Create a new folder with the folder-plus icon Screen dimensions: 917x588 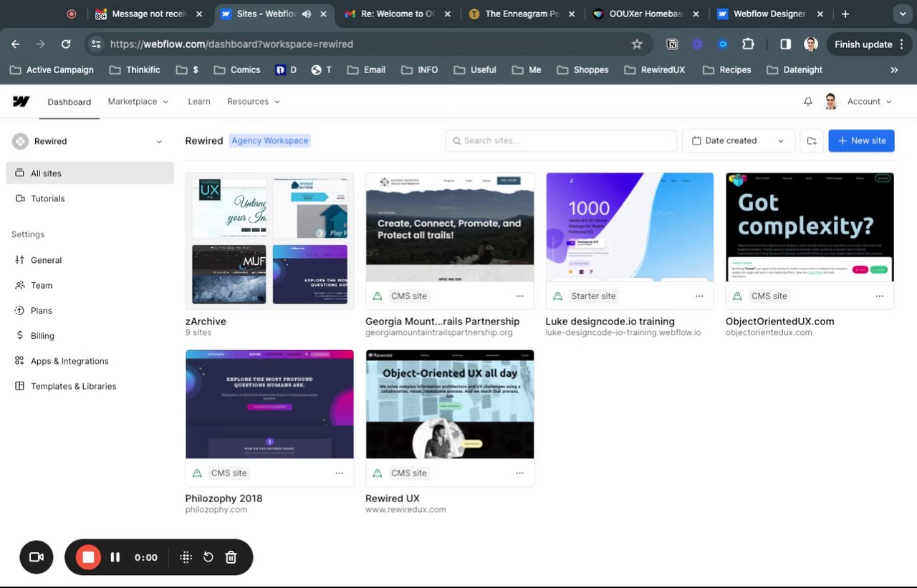[x=812, y=141]
